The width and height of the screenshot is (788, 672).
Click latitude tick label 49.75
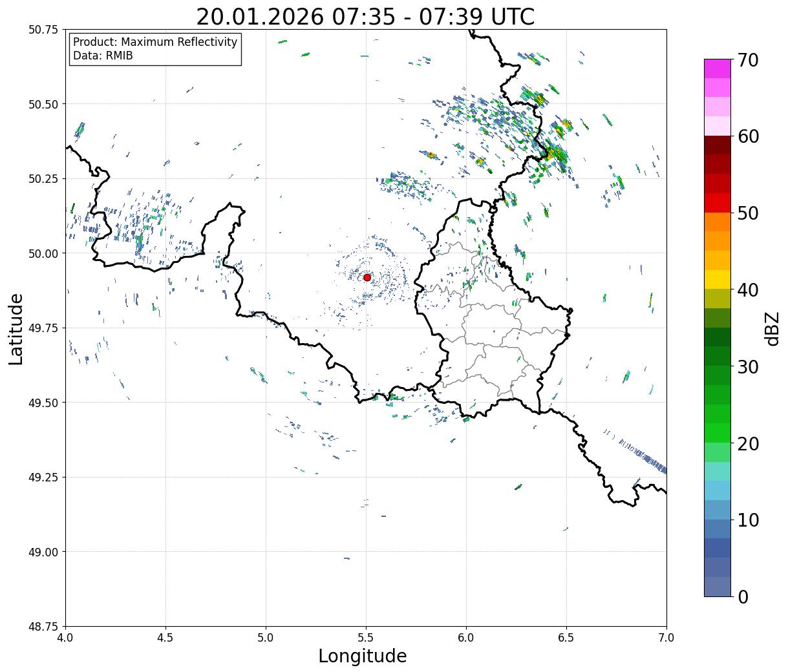[43, 328]
